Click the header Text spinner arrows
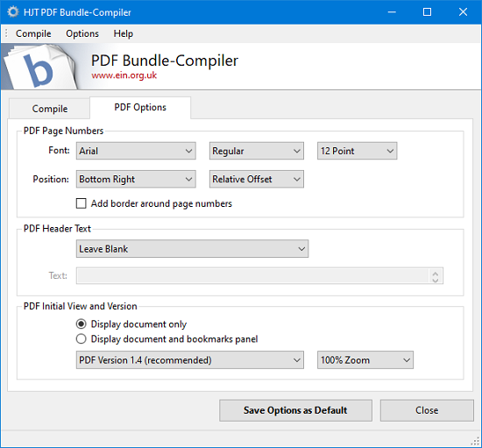The width and height of the screenshot is (482, 448). click(x=436, y=276)
